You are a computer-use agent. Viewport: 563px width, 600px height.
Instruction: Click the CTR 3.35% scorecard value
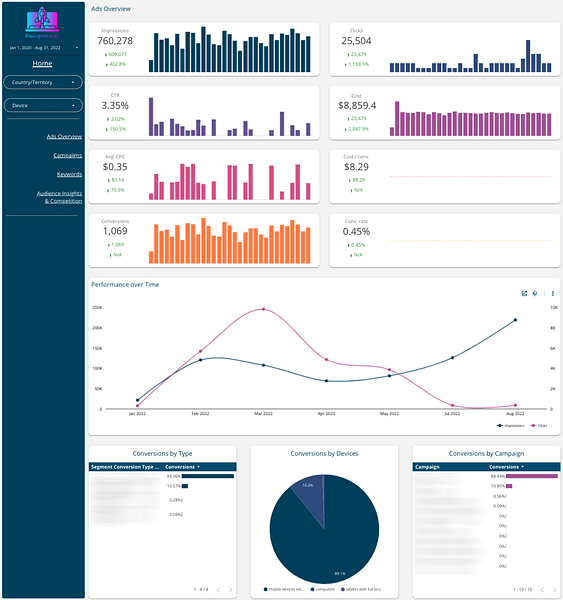(115, 105)
